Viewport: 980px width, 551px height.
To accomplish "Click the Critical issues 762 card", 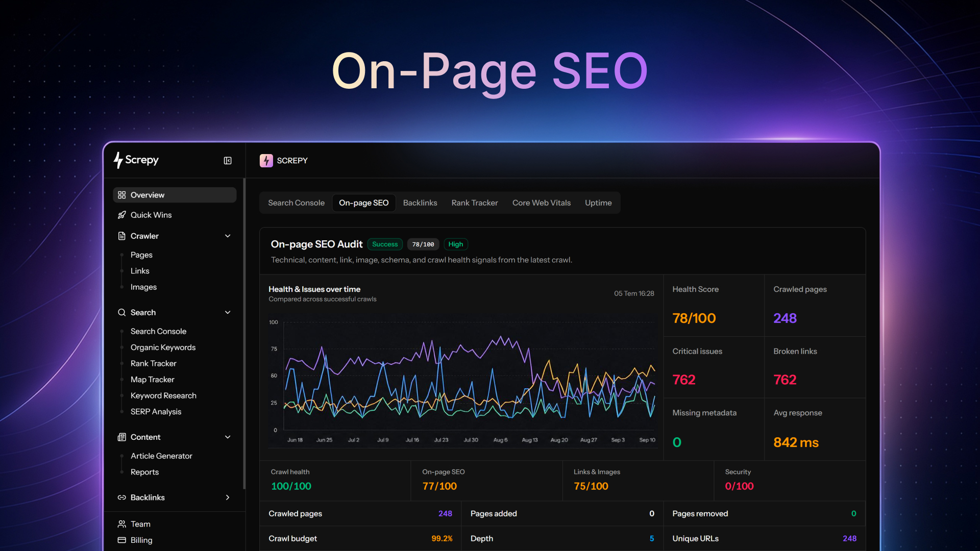I will pyautogui.click(x=714, y=367).
